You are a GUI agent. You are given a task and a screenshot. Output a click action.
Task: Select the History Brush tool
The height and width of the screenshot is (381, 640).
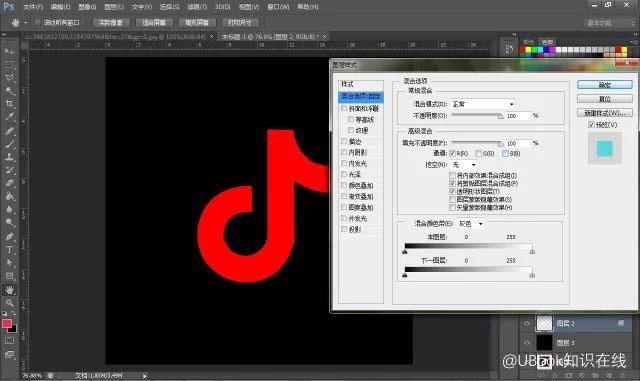click(9, 170)
